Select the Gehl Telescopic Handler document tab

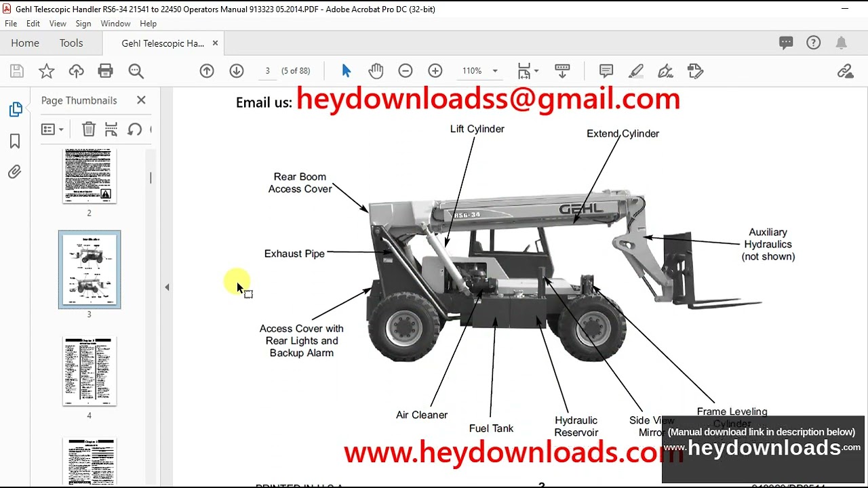tap(163, 43)
